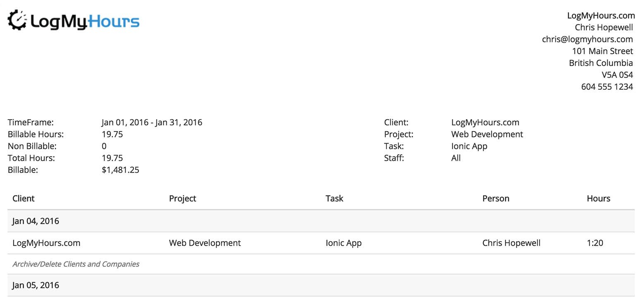Screen dimensions: 644x297
Task: Select the Client column header
Action: point(24,199)
